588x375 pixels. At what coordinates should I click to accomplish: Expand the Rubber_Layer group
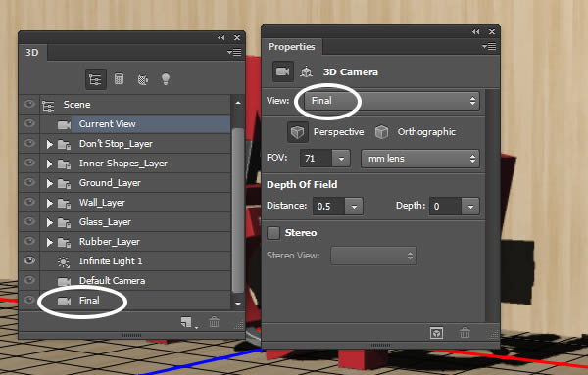50,242
